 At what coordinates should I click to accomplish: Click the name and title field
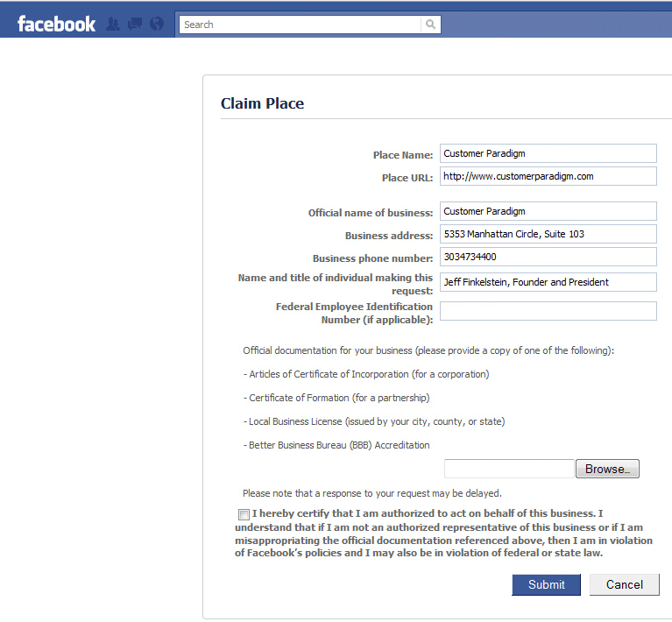548,282
